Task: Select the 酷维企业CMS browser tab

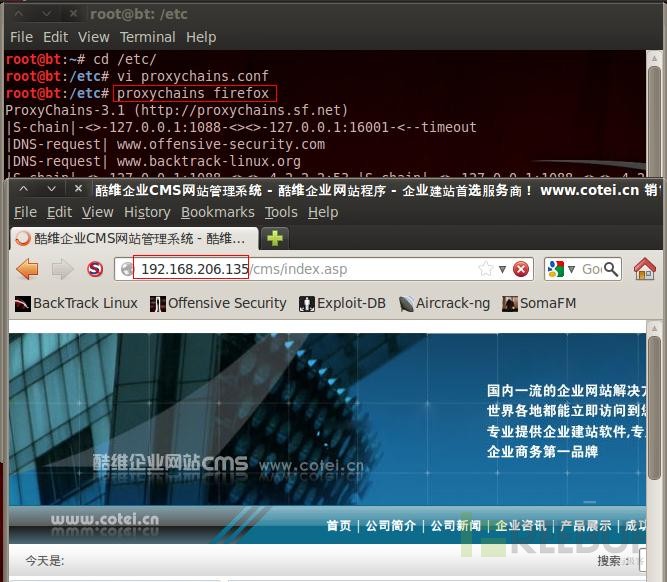Action: (x=134, y=238)
